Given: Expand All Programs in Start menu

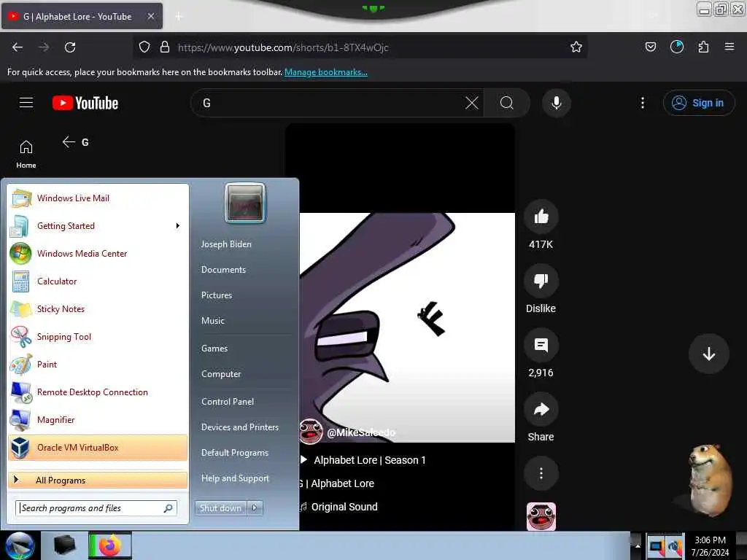Looking at the screenshot, I should click(x=98, y=480).
